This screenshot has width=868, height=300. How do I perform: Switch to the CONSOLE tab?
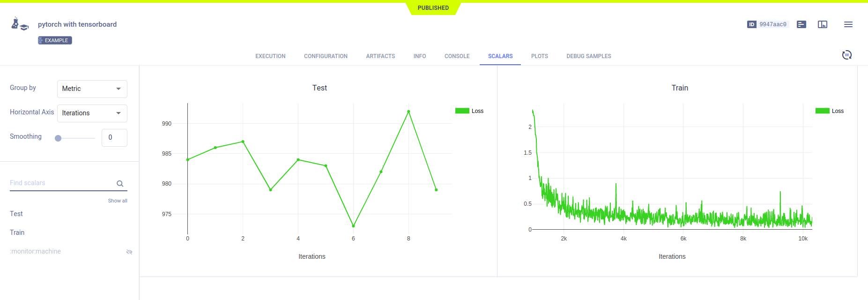pyautogui.click(x=457, y=56)
